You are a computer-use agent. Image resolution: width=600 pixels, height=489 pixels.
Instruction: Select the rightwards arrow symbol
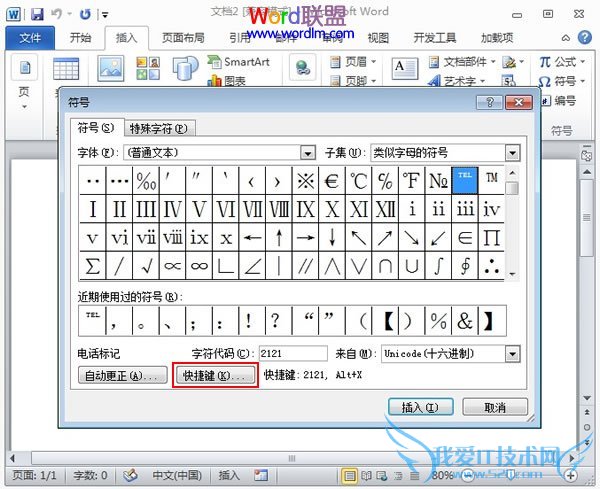pyautogui.click(x=305, y=237)
